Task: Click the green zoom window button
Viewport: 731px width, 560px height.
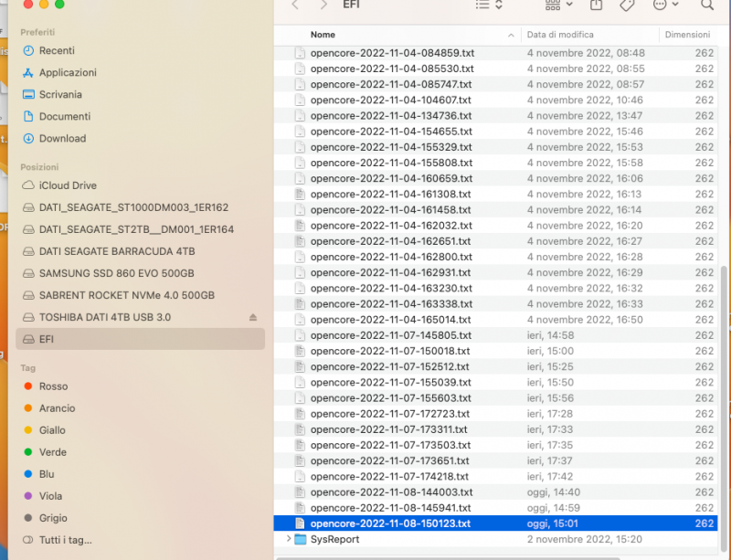Action: point(59,4)
